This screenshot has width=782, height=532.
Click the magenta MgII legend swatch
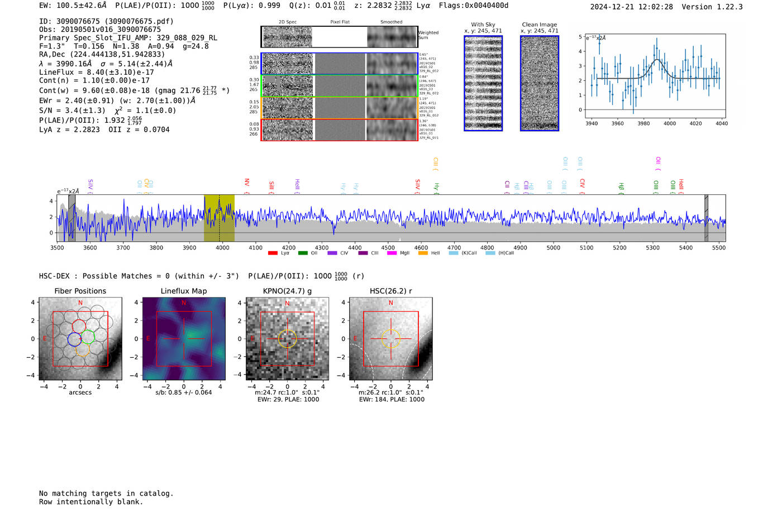coord(392,253)
